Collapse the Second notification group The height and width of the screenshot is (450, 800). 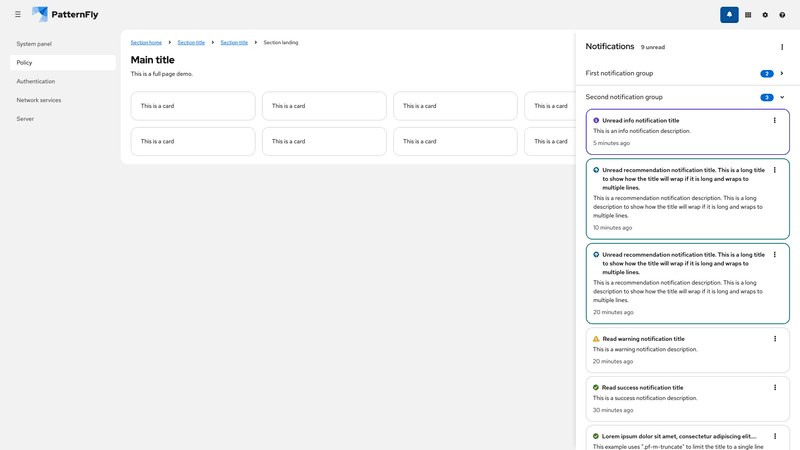click(x=782, y=97)
